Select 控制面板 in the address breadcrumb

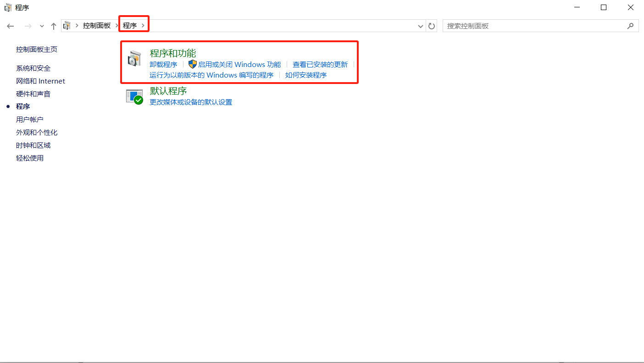pos(97,26)
